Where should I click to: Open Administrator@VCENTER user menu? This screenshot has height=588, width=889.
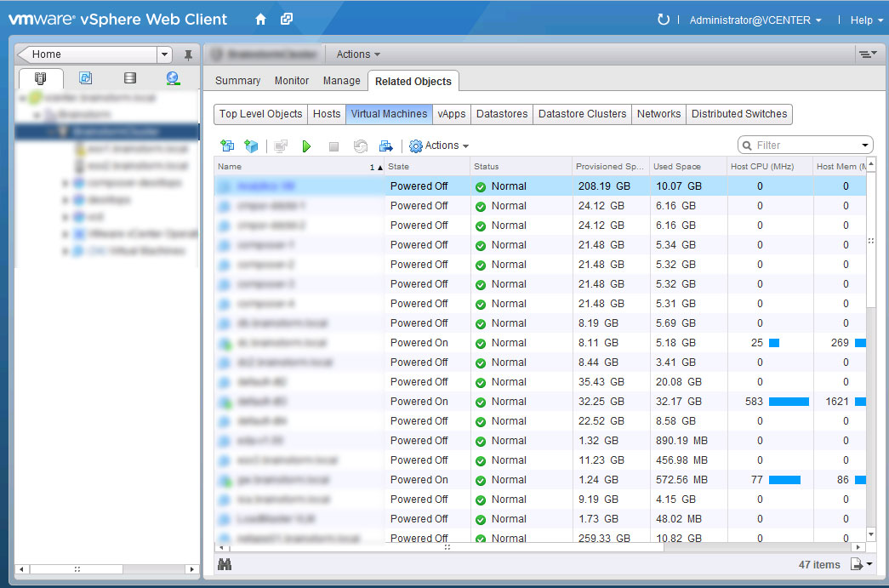(x=755, y=20)
